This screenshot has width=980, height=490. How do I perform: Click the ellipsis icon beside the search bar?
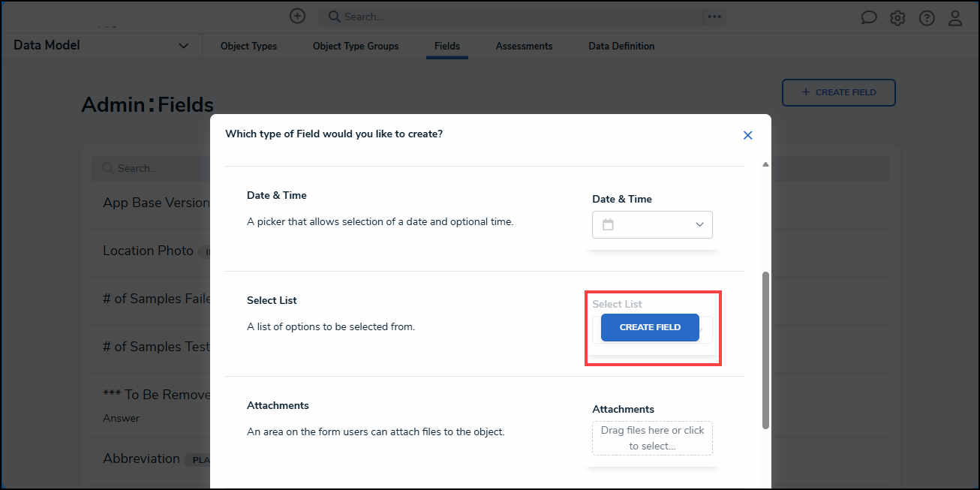714,16
